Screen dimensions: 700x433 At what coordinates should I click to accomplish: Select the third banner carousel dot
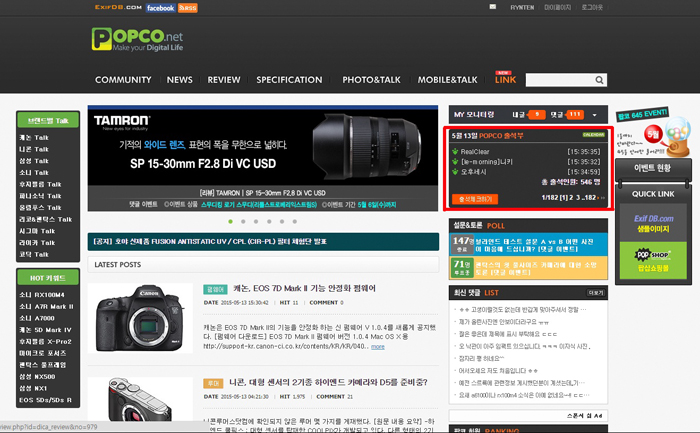pyautogui.click(x=255, y=221)
